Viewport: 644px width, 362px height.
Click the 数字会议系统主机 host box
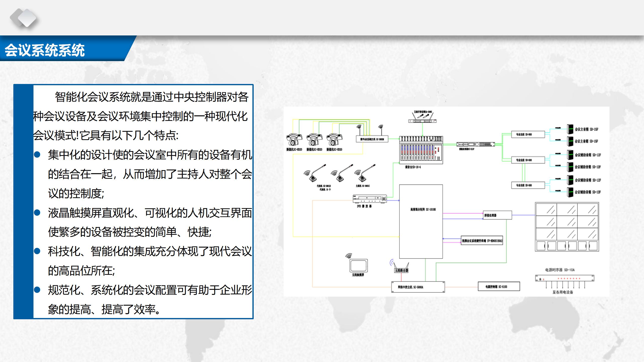pyautogui.click(x=372, y=139)
